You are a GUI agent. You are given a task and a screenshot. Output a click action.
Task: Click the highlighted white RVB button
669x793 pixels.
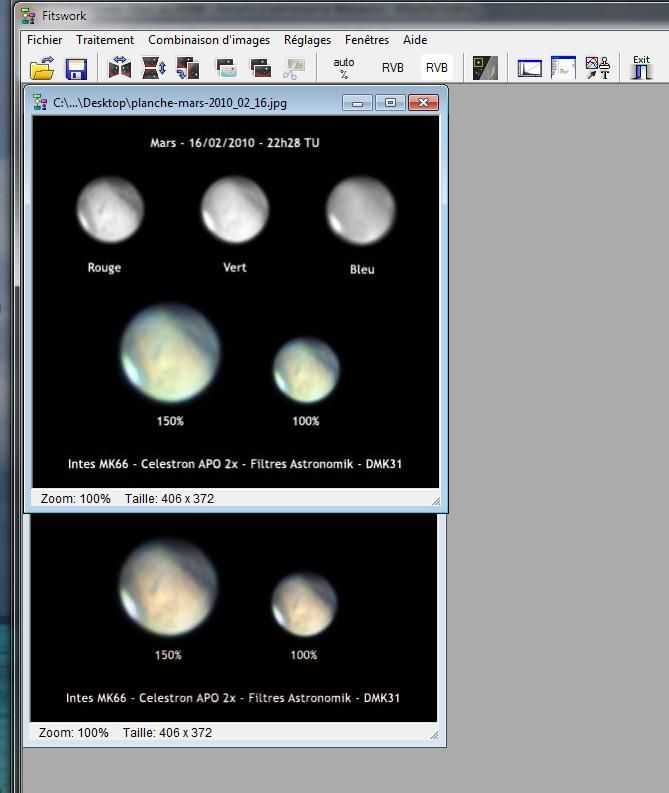(436, 67)
